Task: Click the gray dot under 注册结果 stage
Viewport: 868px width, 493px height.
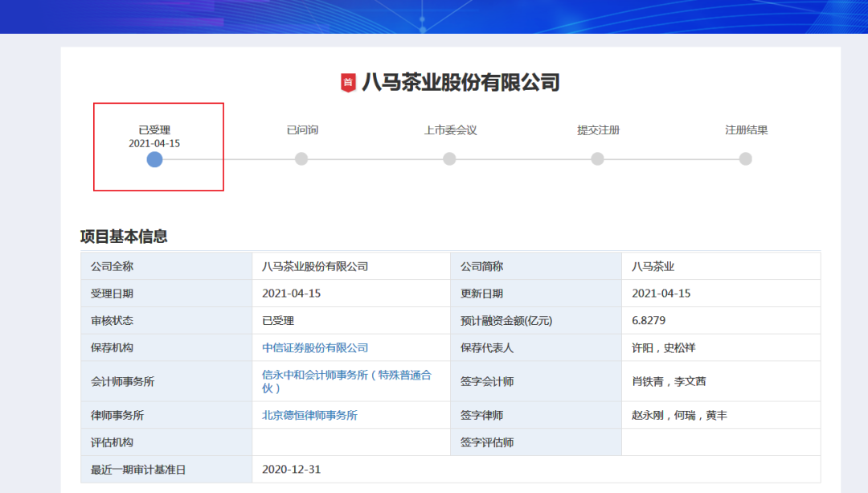Action: (x=745, y=159)
